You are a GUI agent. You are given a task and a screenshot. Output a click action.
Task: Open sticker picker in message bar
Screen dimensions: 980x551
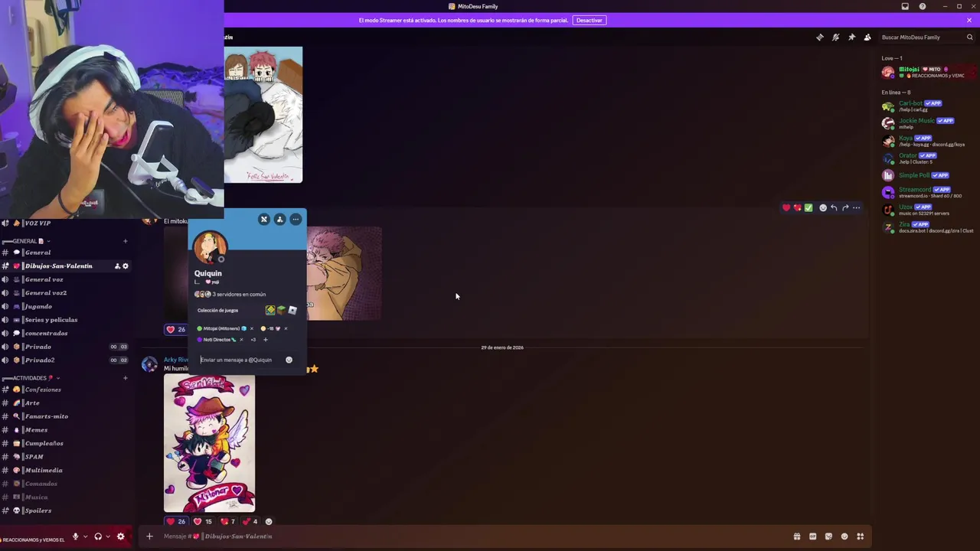pos(828,536)
